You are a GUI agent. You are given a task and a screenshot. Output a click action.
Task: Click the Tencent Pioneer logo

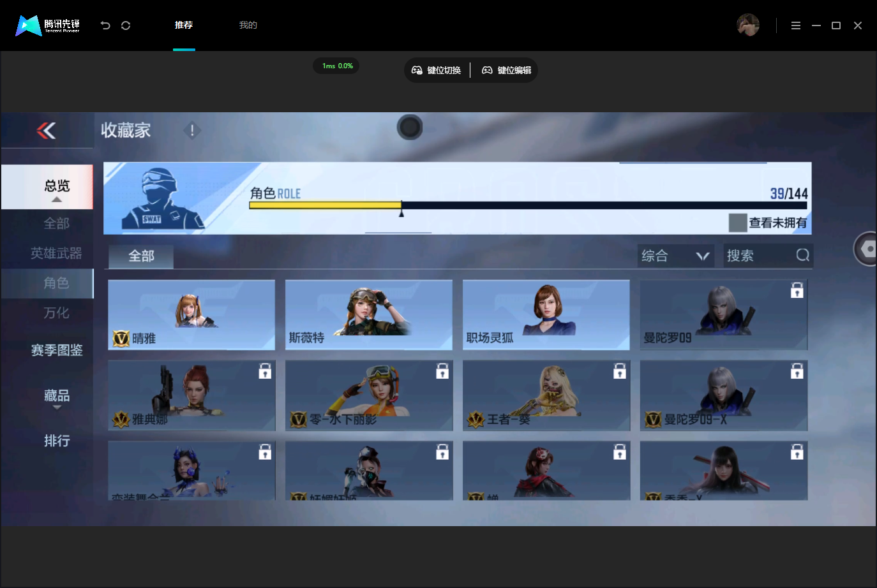[x=49, y=26]
